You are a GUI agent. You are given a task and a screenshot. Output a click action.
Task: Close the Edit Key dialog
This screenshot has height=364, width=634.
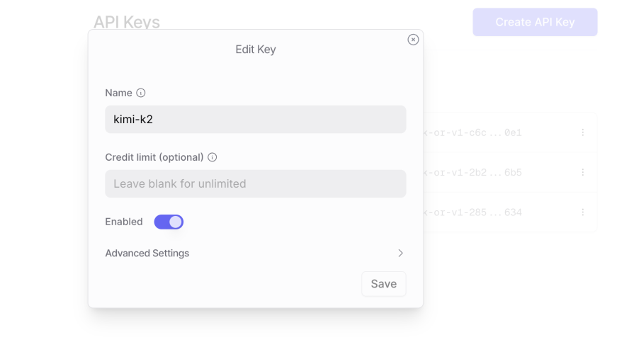click(x=413, y=40)
